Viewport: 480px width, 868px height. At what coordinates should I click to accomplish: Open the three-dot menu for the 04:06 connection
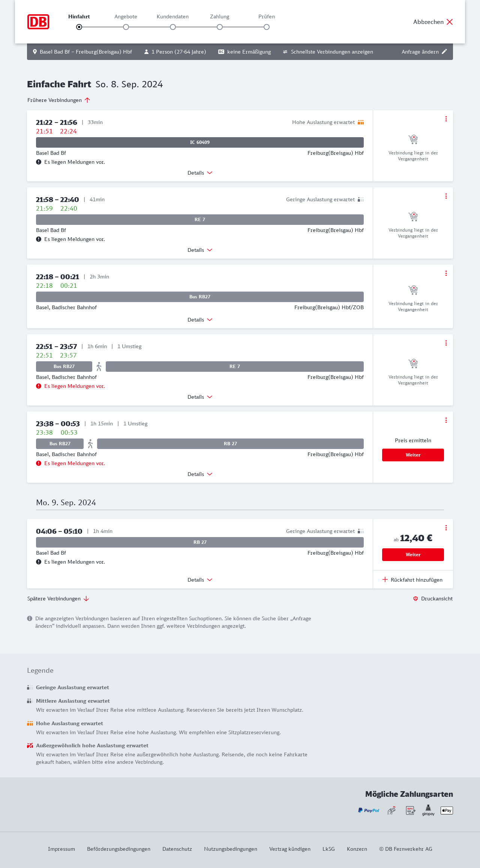pos(446,528)
